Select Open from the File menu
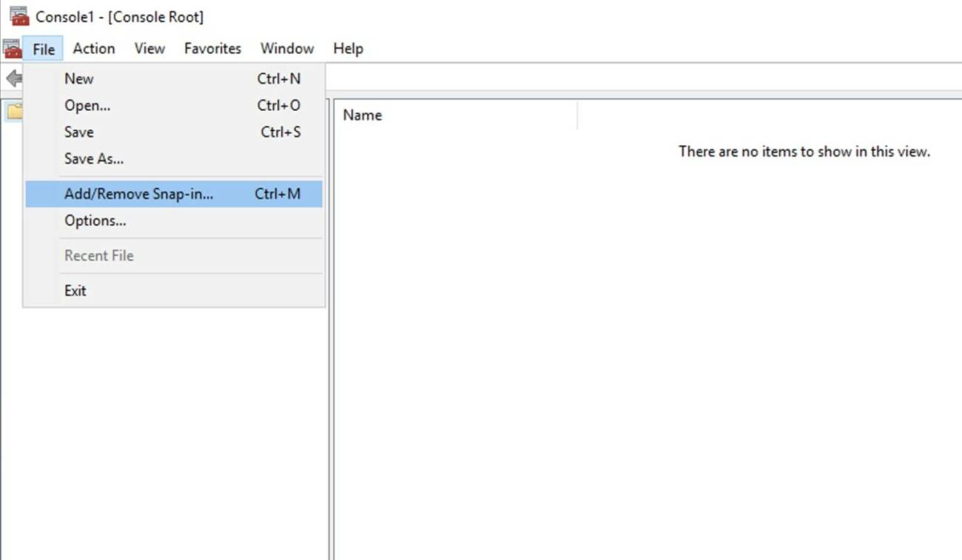Image resolution: width=962 pixels, height=560 pixels. (87, 105)
